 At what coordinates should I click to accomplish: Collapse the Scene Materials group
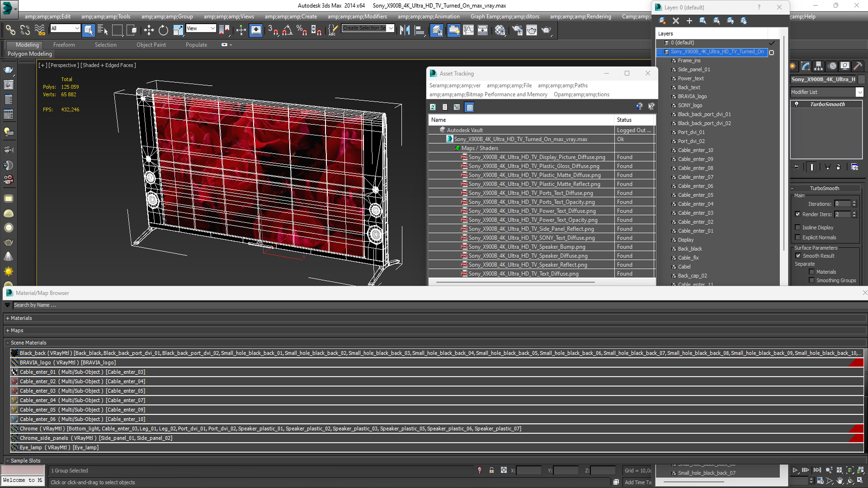(8, 343)
